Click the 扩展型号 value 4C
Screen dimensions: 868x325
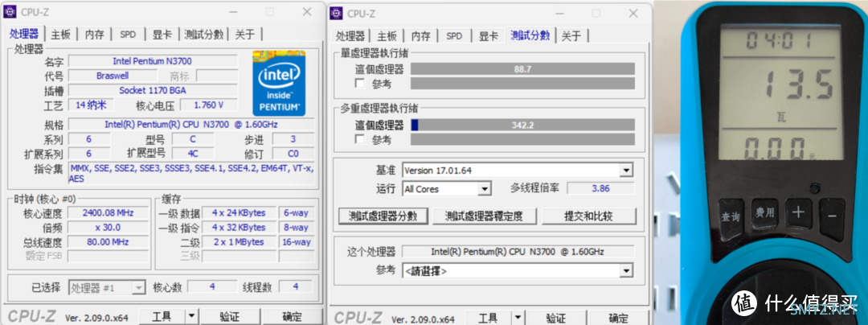point(193,154)
